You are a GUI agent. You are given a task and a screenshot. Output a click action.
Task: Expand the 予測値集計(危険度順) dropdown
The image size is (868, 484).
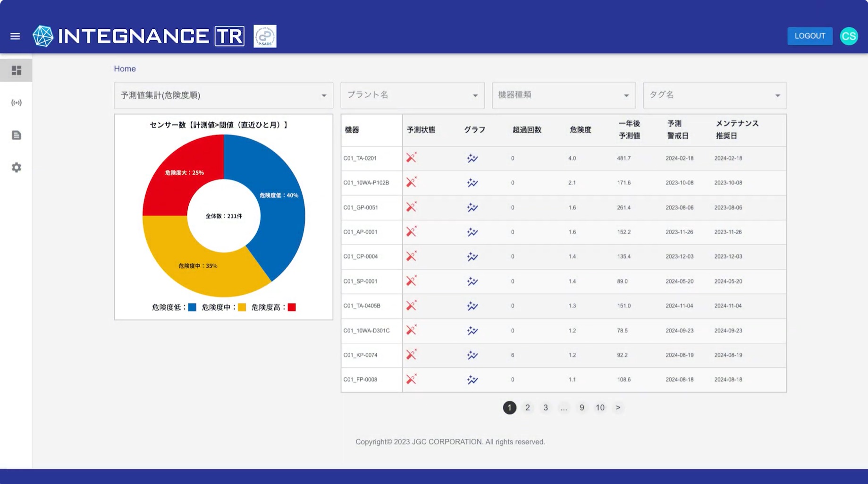pos(223,95)
